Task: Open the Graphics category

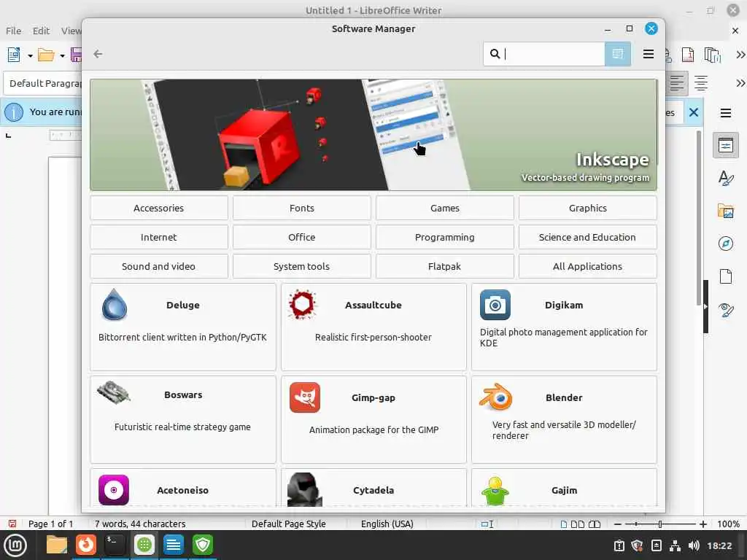Action: tap(587, 208)
